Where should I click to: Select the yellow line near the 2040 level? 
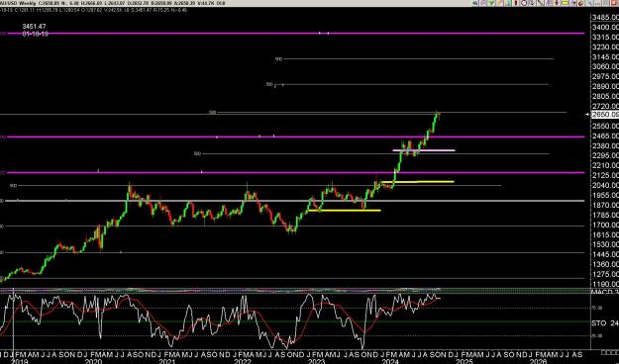(x=418, y=181)
